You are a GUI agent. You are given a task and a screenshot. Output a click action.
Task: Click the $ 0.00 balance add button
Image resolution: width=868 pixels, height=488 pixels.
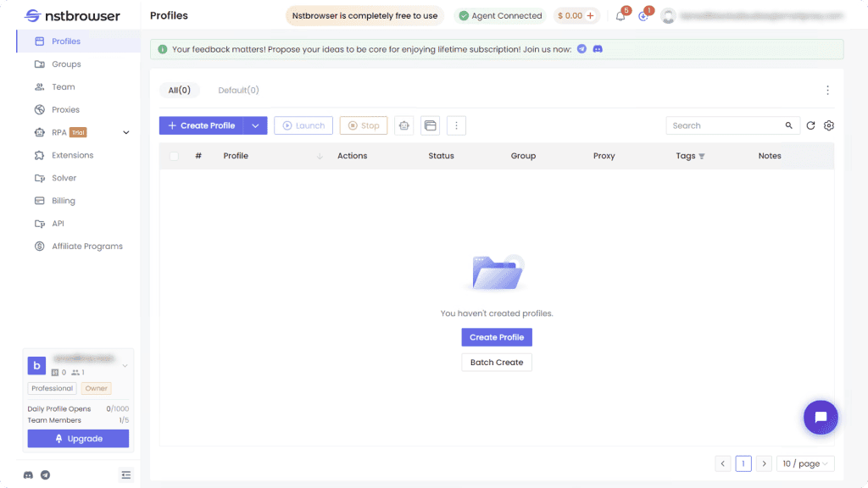click(x=590, y=16)
